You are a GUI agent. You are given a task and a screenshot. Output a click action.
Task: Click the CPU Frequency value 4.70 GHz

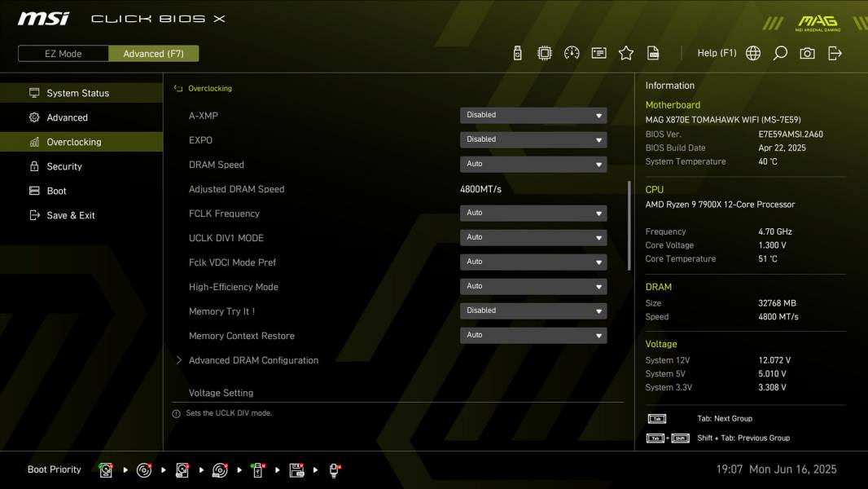(x=775, y=231)
